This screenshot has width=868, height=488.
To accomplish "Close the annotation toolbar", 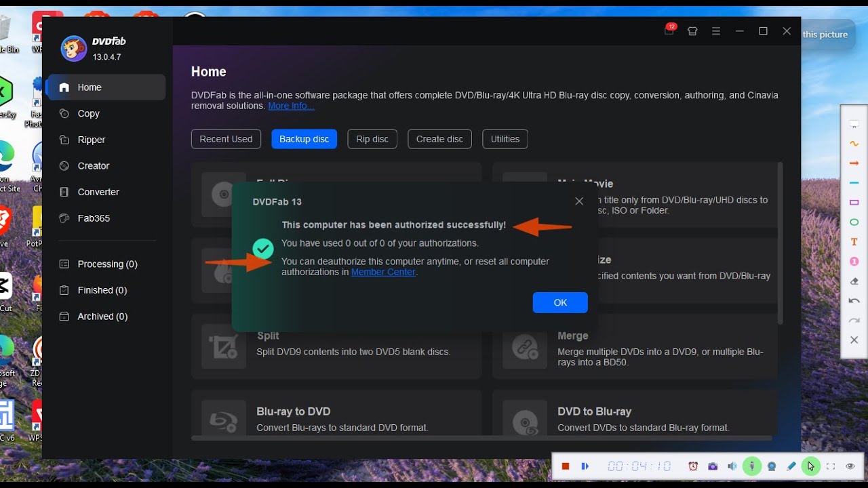I will [854, 340].
